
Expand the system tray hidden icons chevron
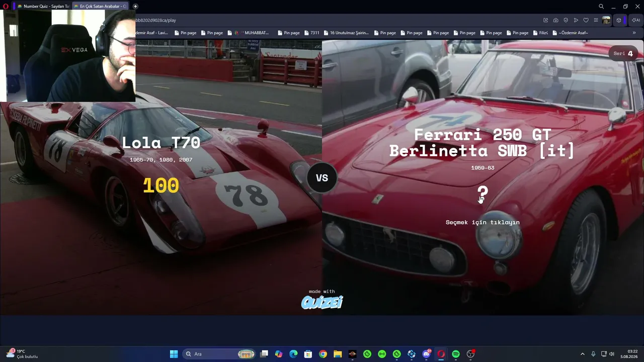coord(583,354)
